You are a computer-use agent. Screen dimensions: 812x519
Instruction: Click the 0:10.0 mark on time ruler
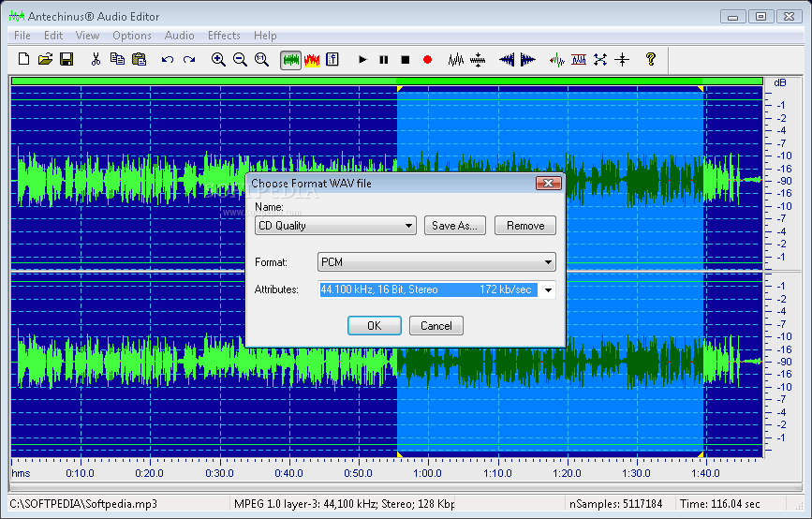pyautogui.click(x=81, y=473)
